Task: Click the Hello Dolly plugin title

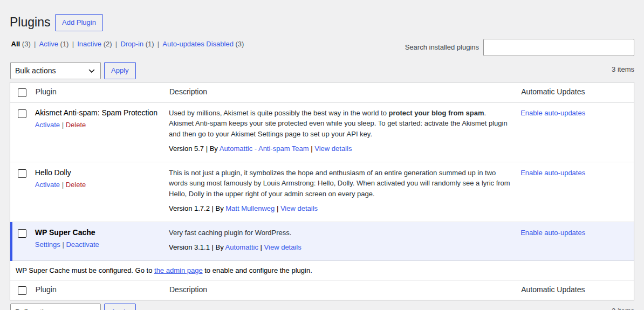Action: pyautogui.click(x=53, y=173)
